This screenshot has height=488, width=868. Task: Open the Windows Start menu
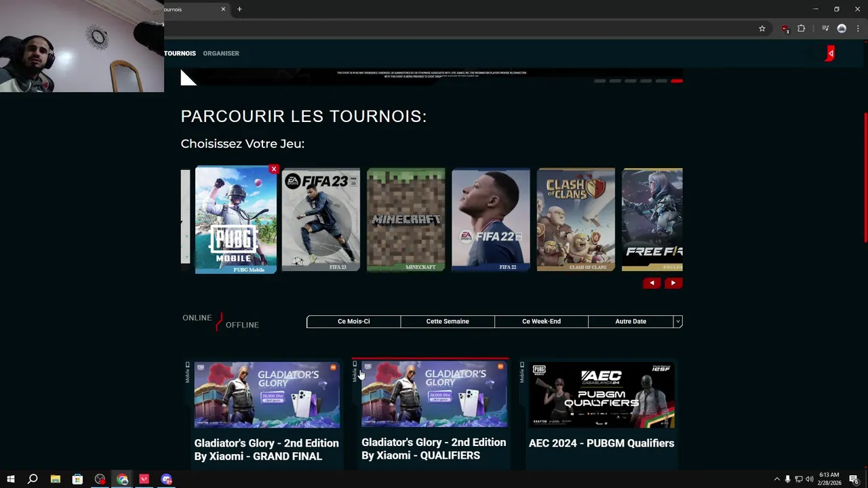tap(11, 479)
